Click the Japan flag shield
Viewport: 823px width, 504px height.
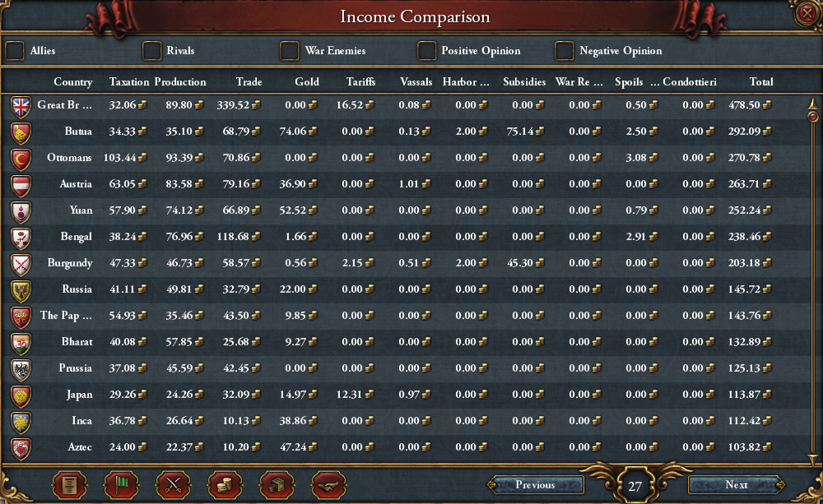click(x=21, y=395)
